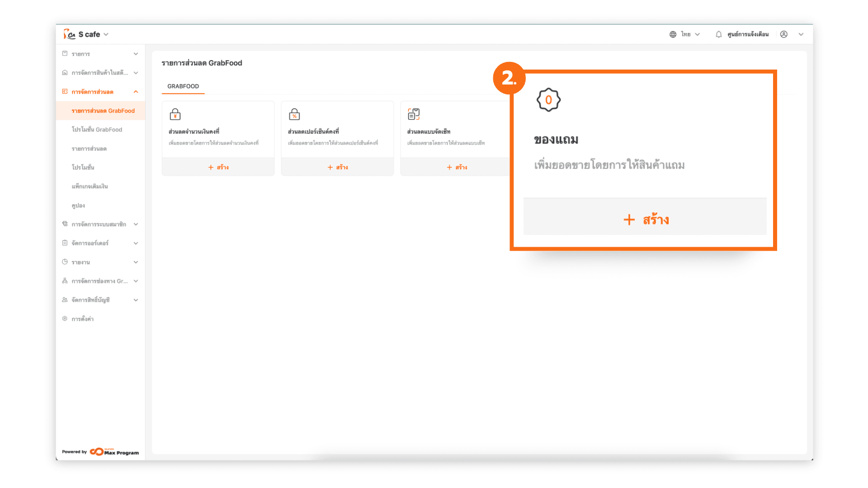Open the คูปอง menu item
This screenshot has height=488, width=868.
pos(78,206)
